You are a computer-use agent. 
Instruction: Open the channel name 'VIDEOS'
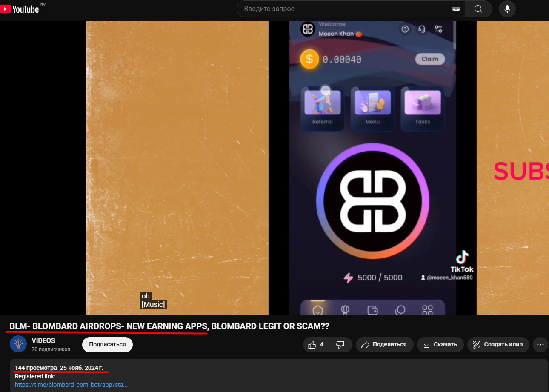[43, 341]
